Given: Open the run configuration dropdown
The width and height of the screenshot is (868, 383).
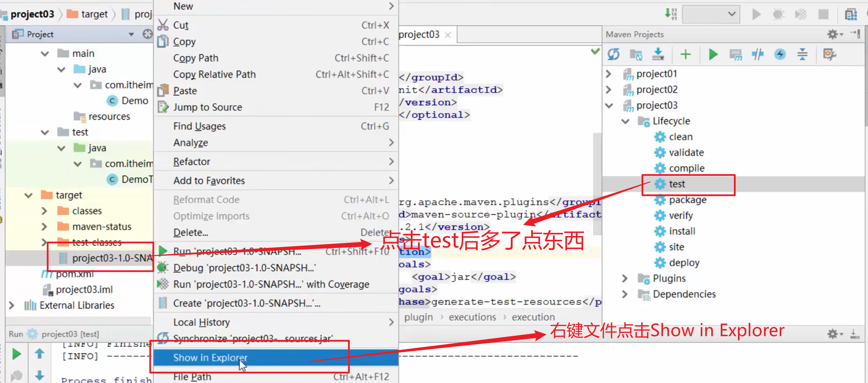Looking at the screenshot, I should (x=711, y=14).
